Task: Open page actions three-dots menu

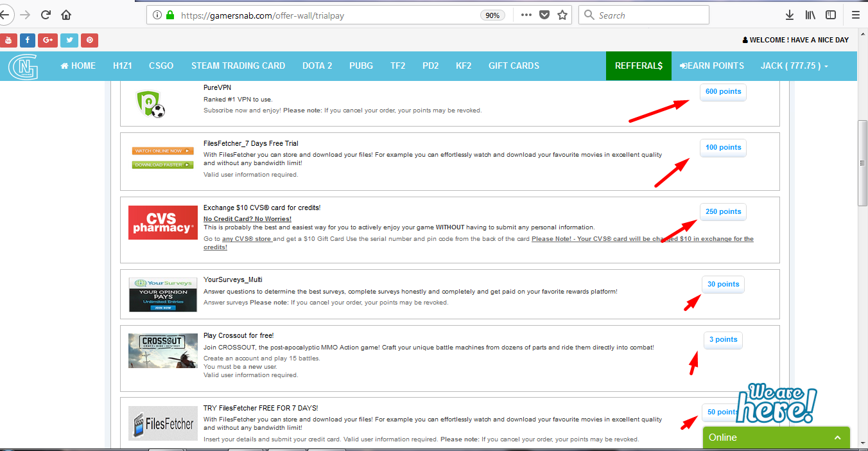Action: point(526,15)
